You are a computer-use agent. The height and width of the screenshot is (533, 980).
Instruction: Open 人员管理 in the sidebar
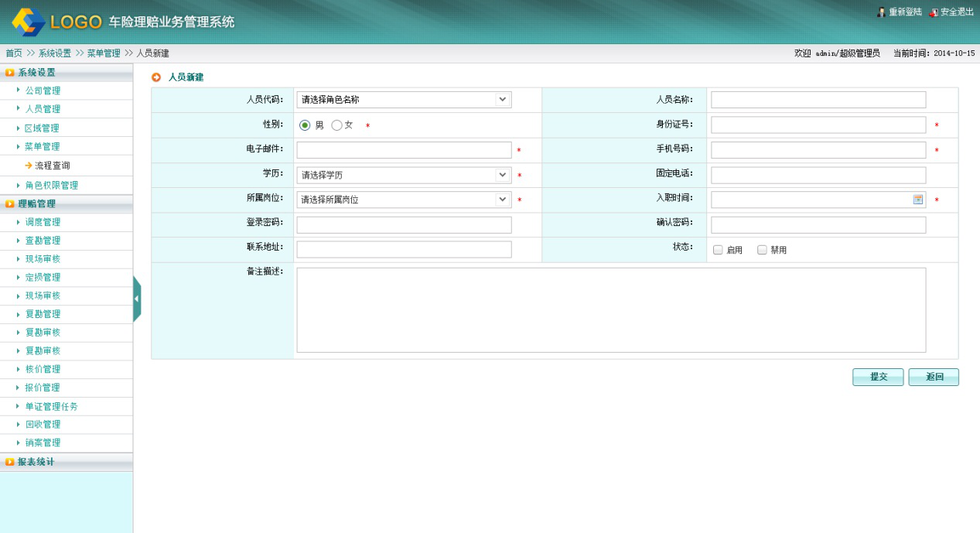(43, 109)
